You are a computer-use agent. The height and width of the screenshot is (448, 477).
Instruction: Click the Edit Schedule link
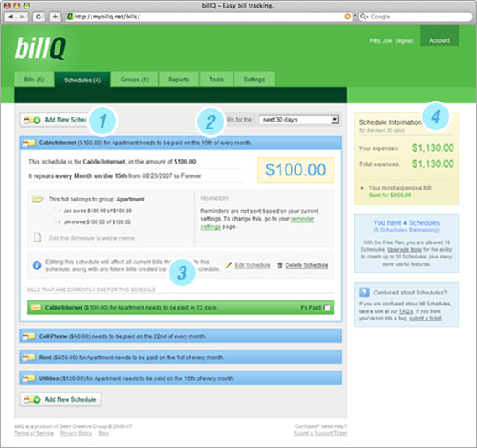(x=253, y=265)
